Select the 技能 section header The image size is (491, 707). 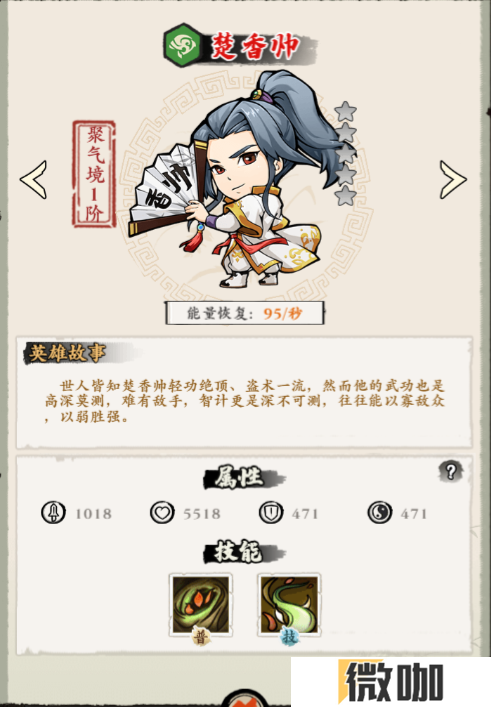[239, 551]
